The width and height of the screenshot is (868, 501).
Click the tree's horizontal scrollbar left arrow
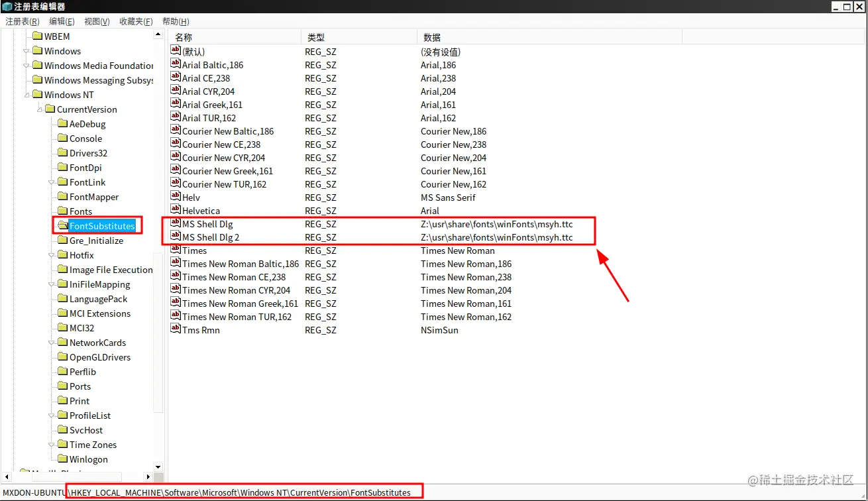coord(7,476)
